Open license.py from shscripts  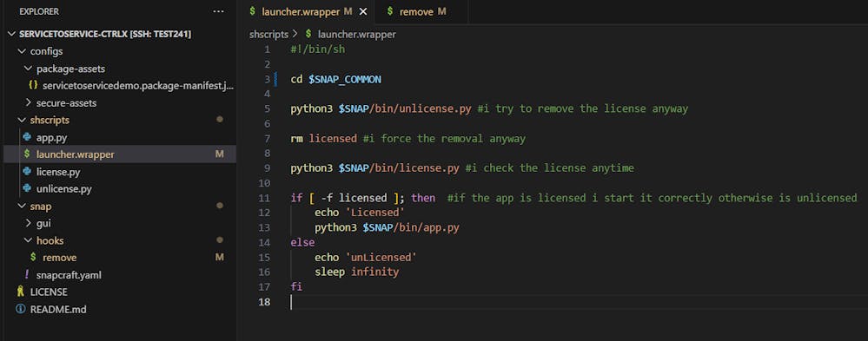[x=58, y=172]
